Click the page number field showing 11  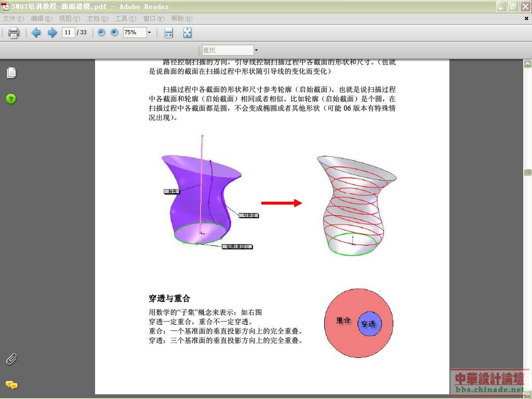[68, 33]
